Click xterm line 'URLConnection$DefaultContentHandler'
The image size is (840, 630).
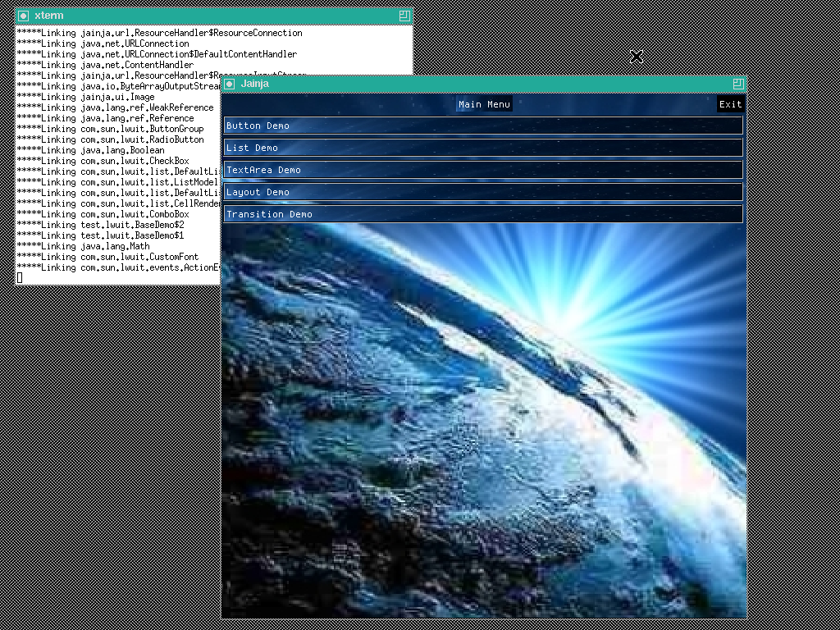click(x=157, y=54)
